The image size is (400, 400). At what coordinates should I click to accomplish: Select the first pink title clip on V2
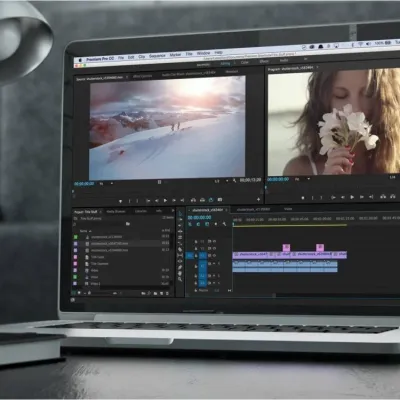(x=286, y=247)
